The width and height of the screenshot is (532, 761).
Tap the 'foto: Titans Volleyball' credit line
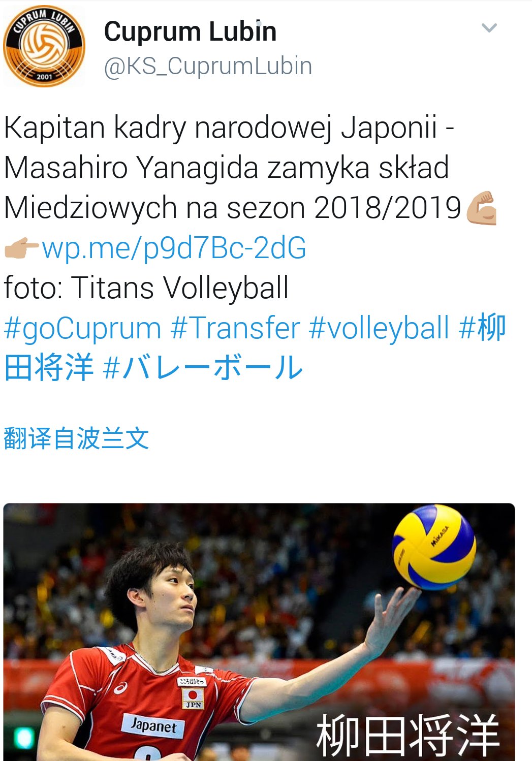(146, 288)
